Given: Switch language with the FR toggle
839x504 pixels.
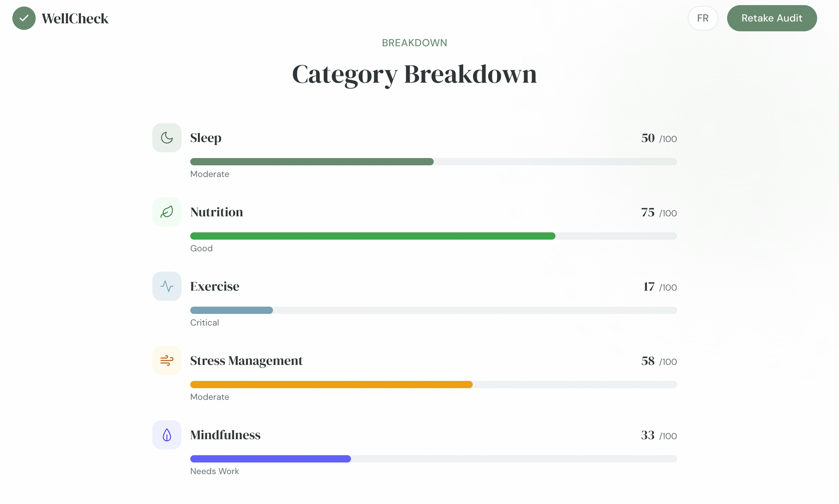Looking at the screenshot, I should (x=703, y=18).
